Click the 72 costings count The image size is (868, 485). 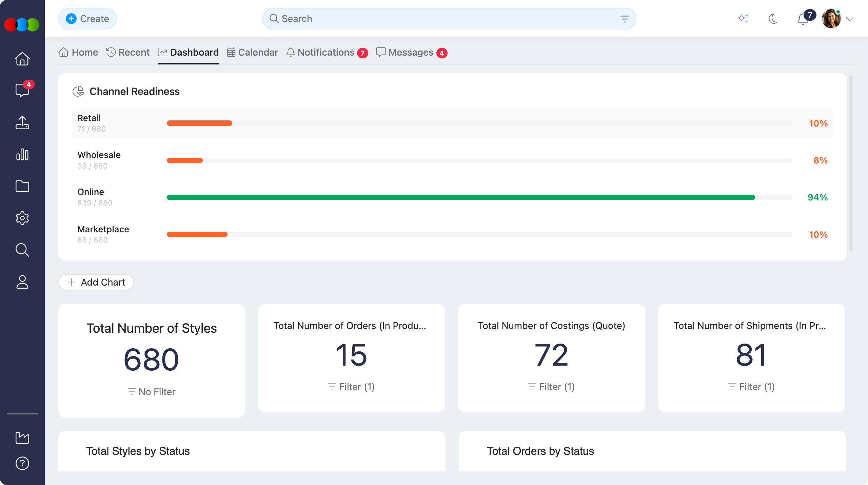552,355
